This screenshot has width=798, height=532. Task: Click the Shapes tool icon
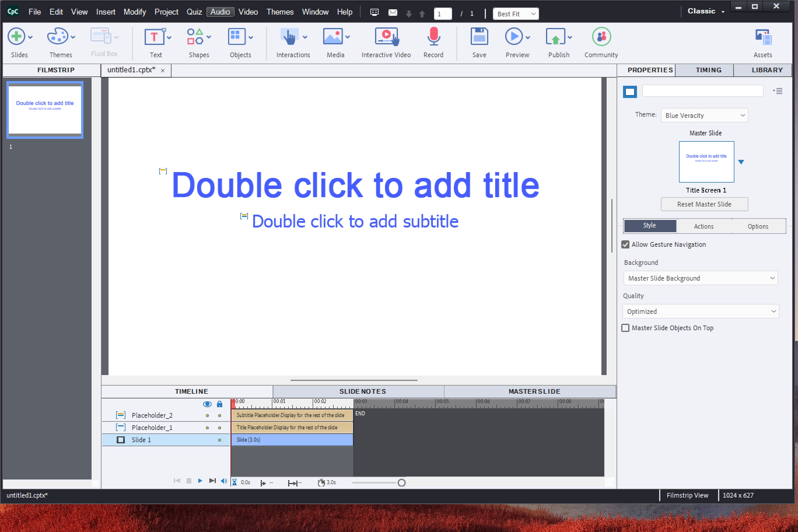click(195, 37)
